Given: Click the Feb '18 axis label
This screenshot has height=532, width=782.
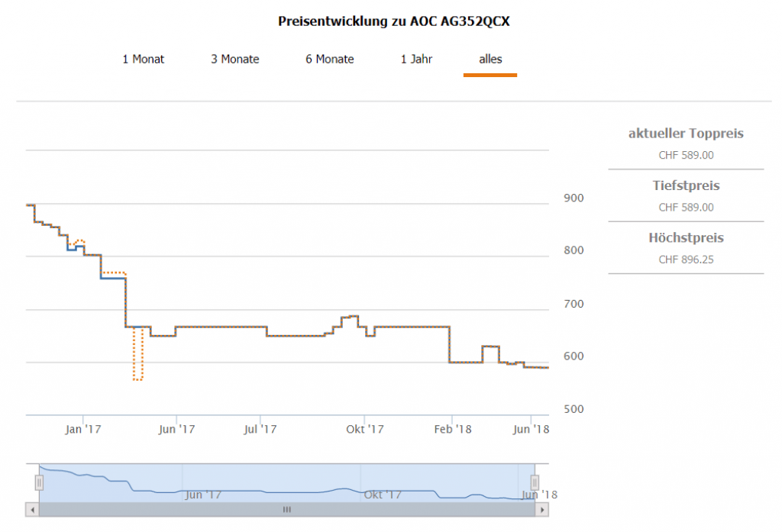Looking at the screenshot, I should [x=452, y=430].
